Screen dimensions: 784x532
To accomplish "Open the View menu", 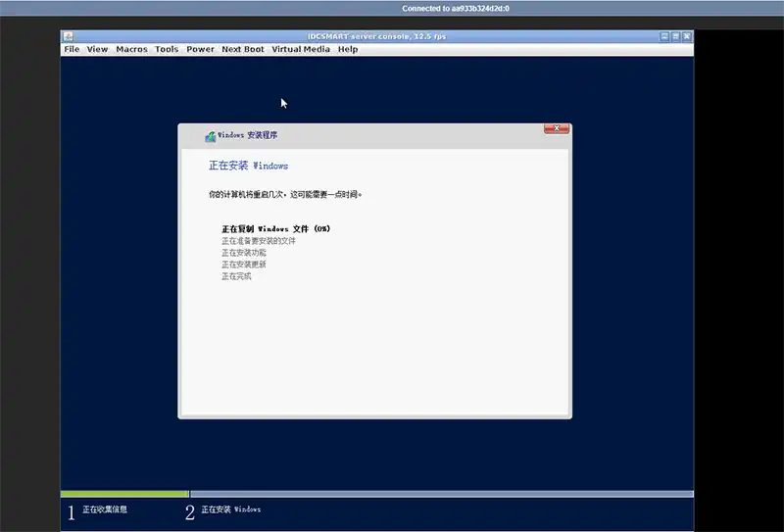I will [97, 49].
